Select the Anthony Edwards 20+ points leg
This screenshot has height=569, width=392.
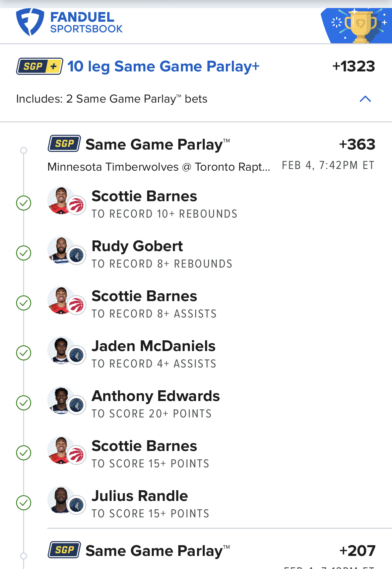coord(155,404)
